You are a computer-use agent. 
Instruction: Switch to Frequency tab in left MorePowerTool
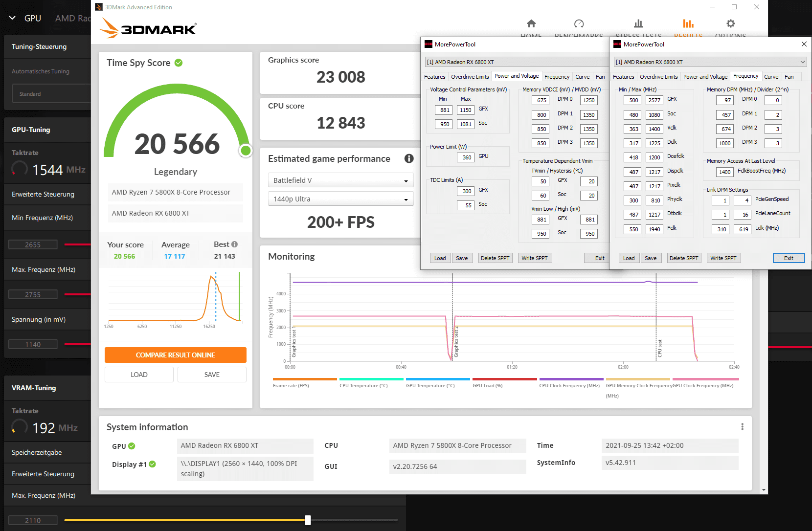coord(557,77)
